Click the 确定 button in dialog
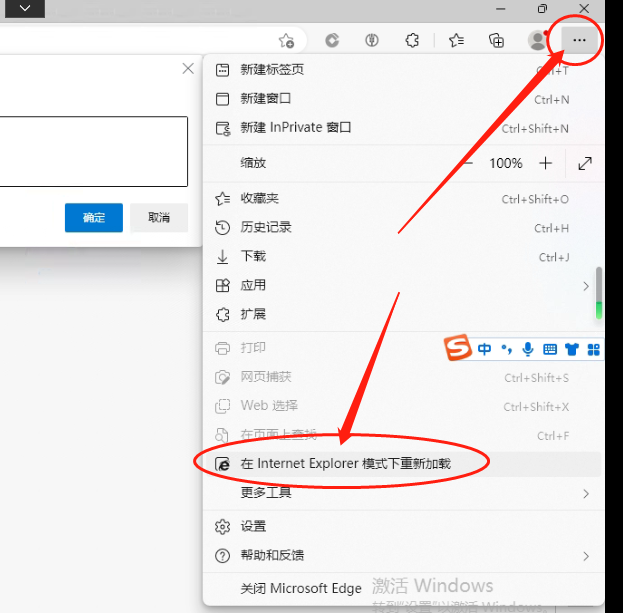623x613 pixels. point(93,218)
